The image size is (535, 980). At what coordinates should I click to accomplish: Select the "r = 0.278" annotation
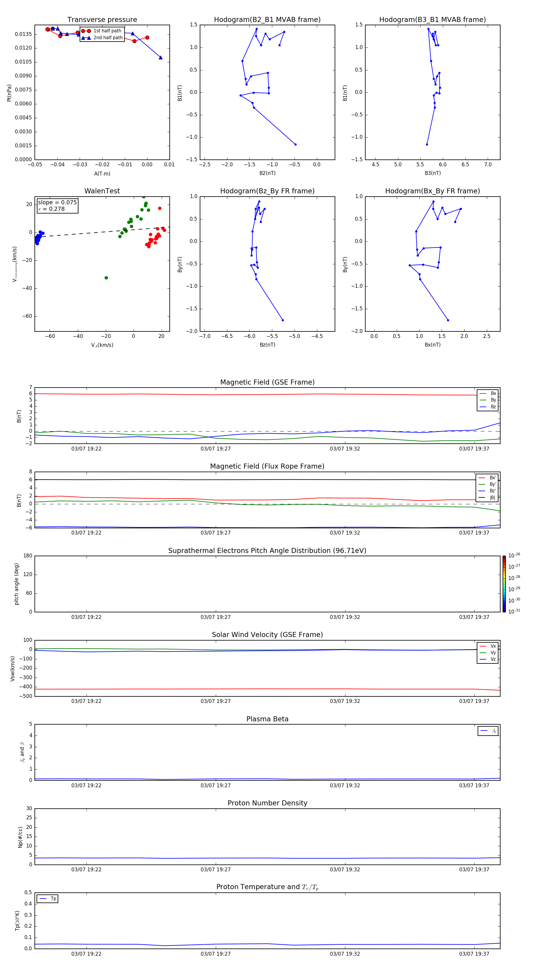[x=51, y=209]
